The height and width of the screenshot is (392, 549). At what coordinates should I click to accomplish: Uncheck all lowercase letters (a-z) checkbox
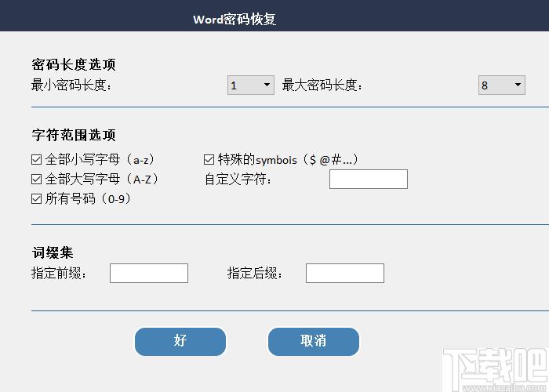[36, 160]
